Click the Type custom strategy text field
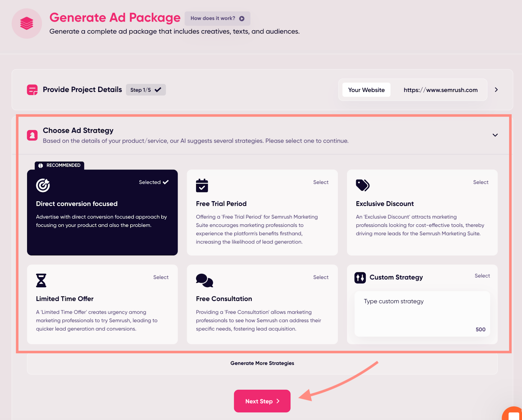The height and width of the screenshot is (420, 522). click(x=422, y=314)
